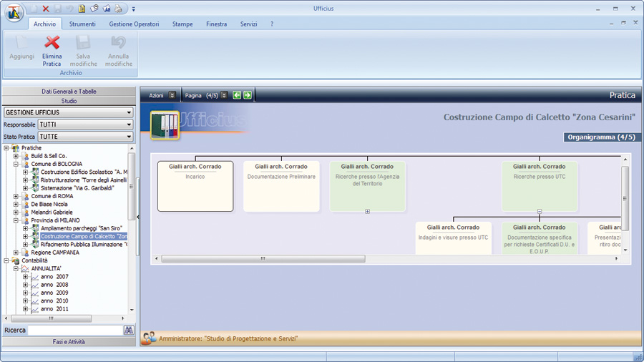Open the Pagina (4/5) dropdown
Image resolution: width=644 pixels, height=362 pixels.
[x=224, y=95]
